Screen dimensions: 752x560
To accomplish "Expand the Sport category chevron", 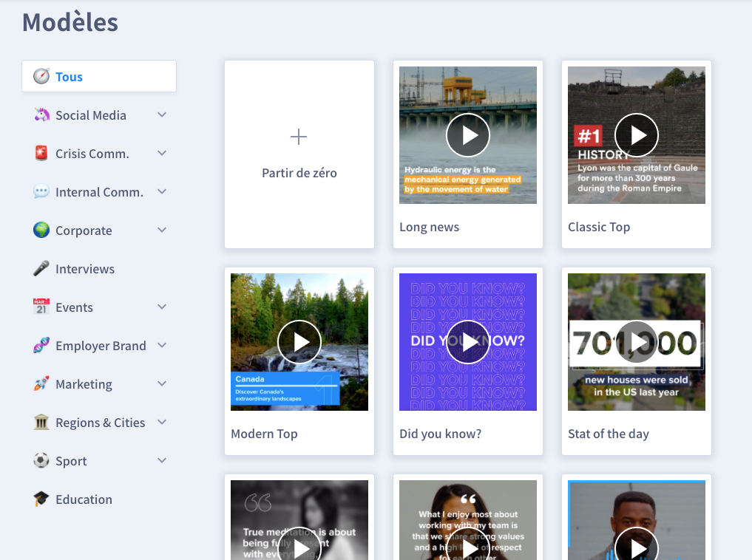I will [x=162, y=460].
